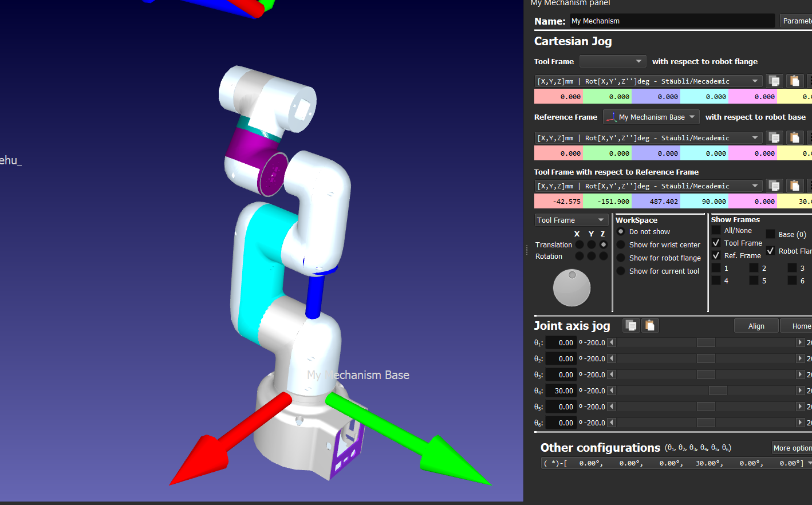Select Translation along the X axis
Viewport: 812px width, 505px height.
point(580,244)
